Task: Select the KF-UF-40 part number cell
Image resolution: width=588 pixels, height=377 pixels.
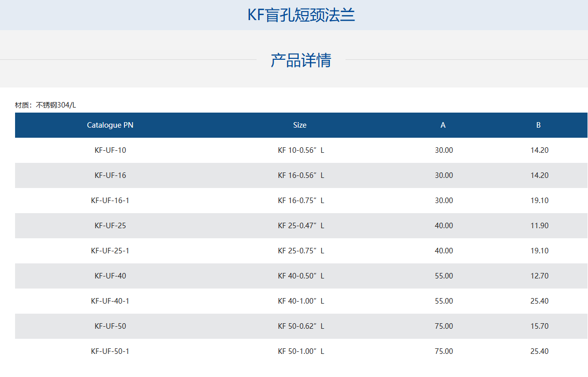Action: [x=110, y=276]
